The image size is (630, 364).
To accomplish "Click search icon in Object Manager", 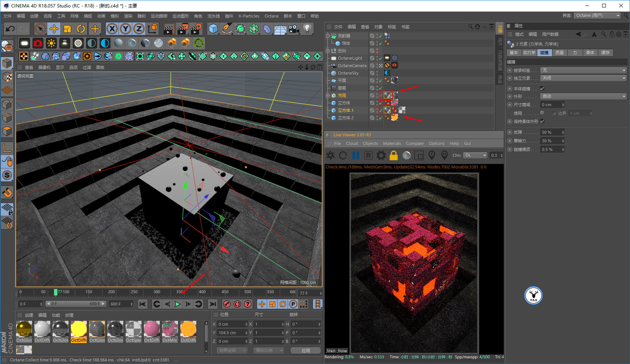I will click(471, 26).
